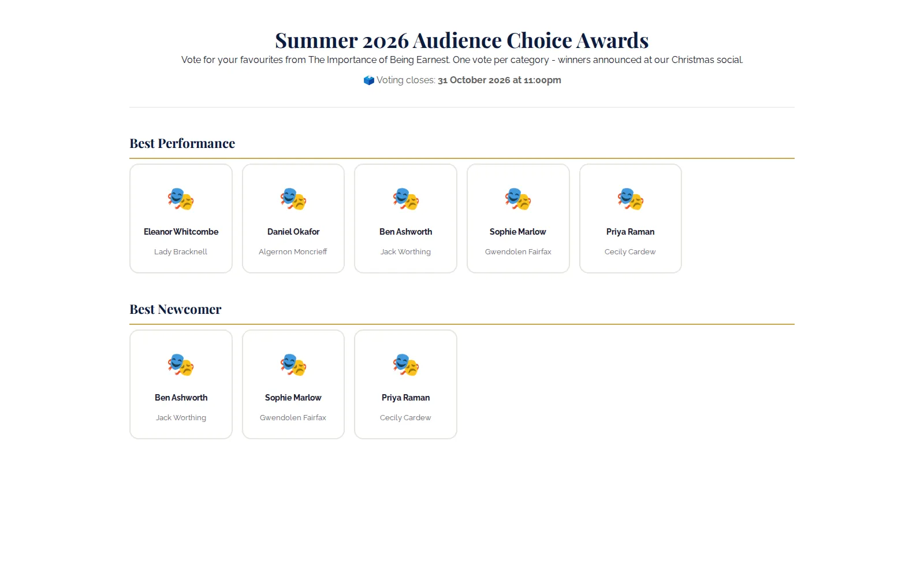Screen dimensions: 924x578
Task: Click the theatre masks icon above Eleanor Whitcombe
Action: click(x=181, y=199)
